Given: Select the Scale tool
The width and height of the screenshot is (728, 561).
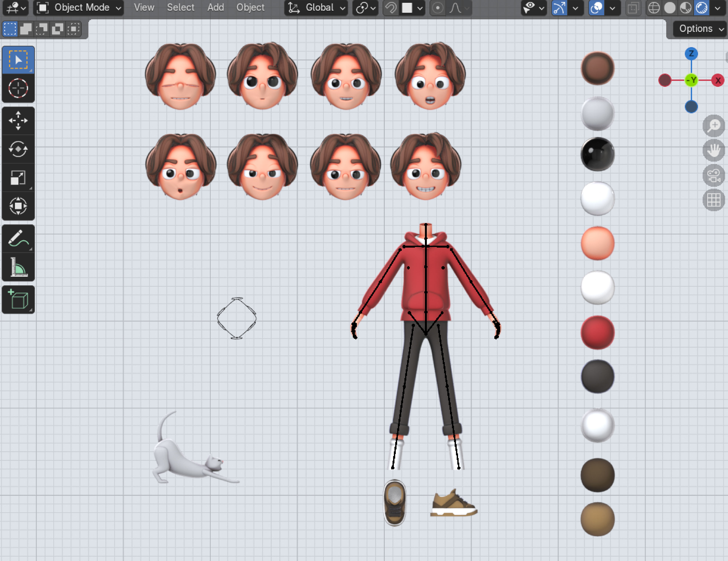Looking at the screenshot, I should pyautogui.click(x=18, y=177).
